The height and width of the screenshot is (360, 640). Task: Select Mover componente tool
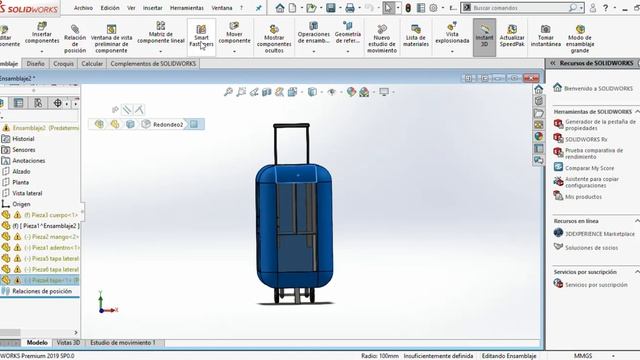tap(234, 33)
